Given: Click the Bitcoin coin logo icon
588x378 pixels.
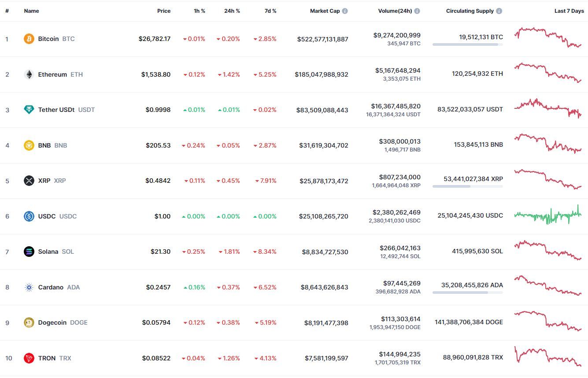Looking at the screenshot, I should 29,39.
